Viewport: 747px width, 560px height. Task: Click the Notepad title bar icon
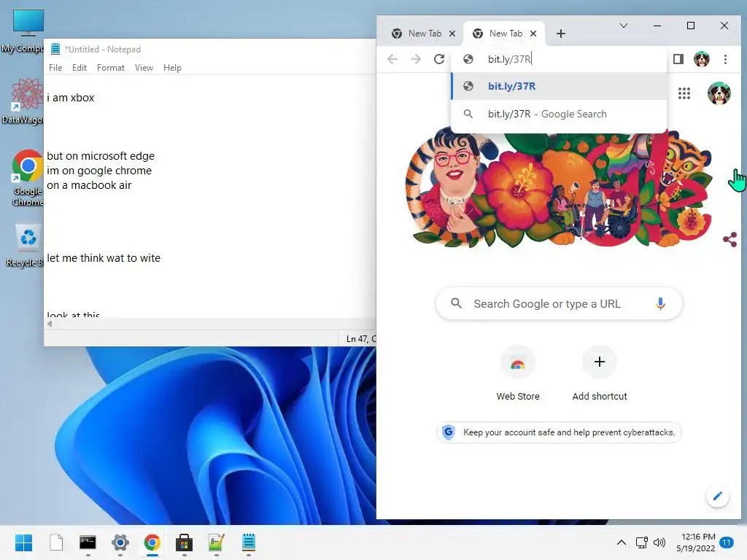click(55, 49)
